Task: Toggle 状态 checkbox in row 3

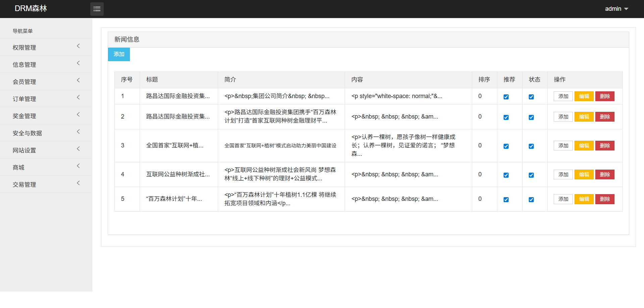Action: coord(531,146)
